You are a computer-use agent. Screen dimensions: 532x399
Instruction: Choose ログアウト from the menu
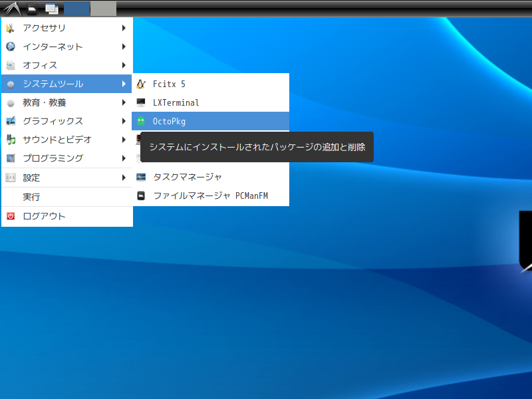tap(66, 216)
